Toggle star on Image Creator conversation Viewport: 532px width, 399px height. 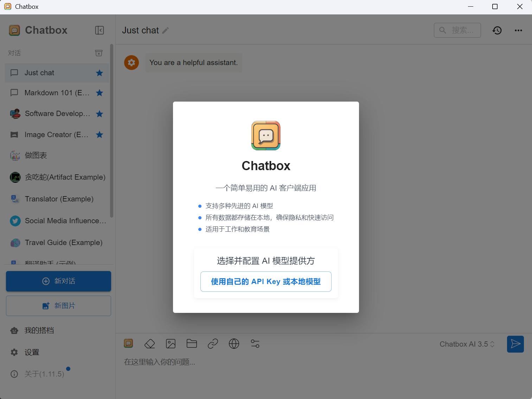coord(100,135)
